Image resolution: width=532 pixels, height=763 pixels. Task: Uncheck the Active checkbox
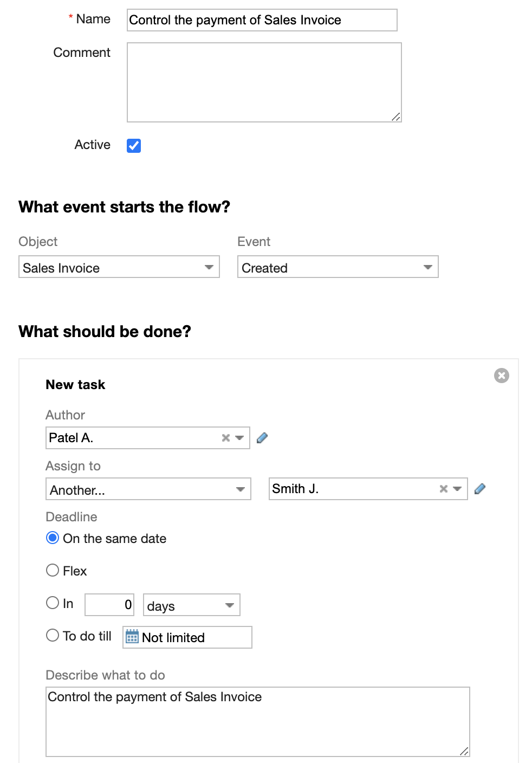(134, 146)
